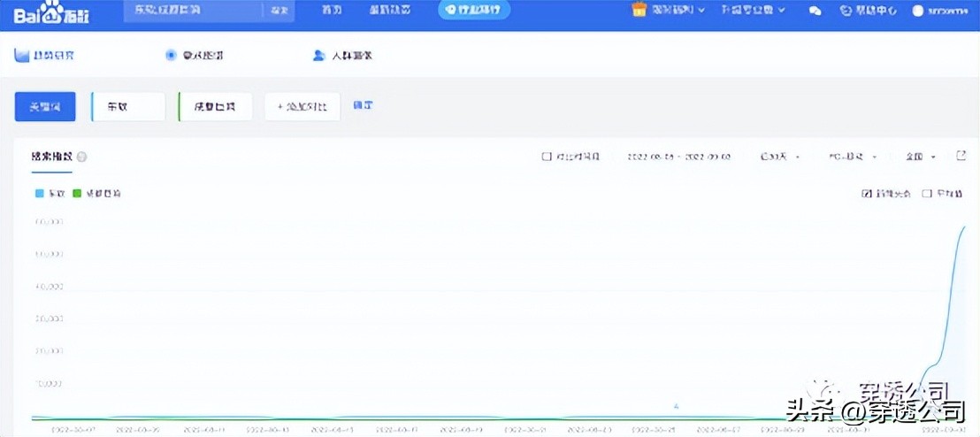This screenshot has height=437, width=980.
Task: Switch to 需求图谱 demand map tab
Action: coord(195,56)
